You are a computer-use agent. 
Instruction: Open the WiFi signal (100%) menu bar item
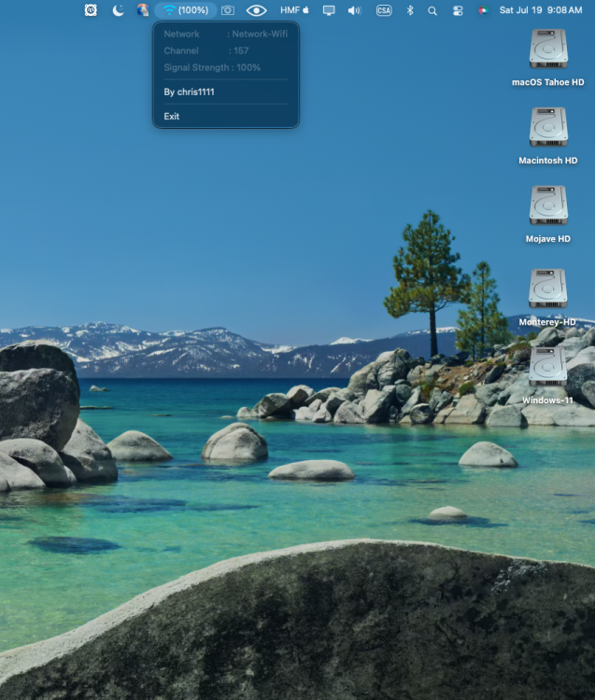(186, 10)
